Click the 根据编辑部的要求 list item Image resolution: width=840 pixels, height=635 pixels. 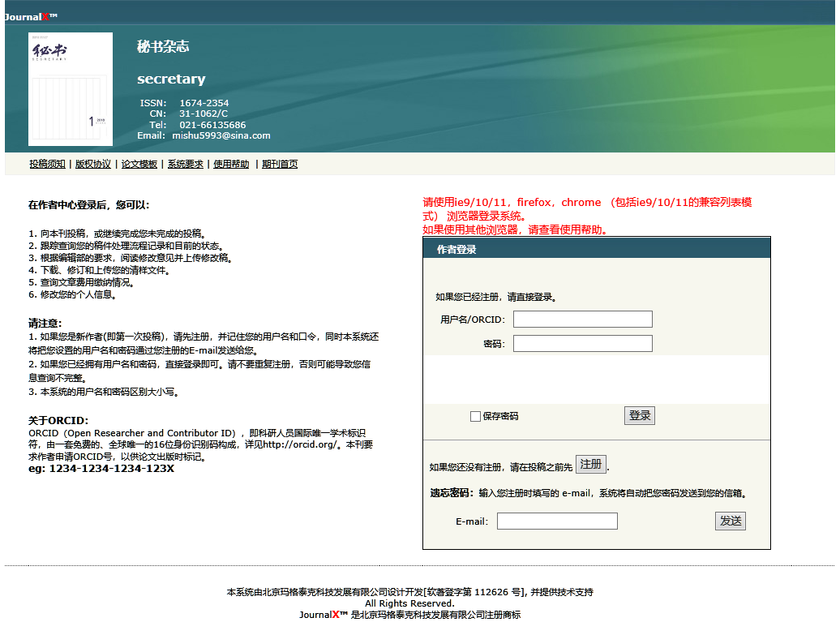131,258
